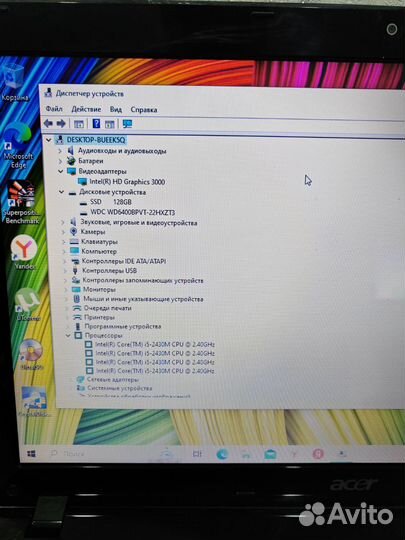Select the Yandex browser desktop shortcut

24,251
